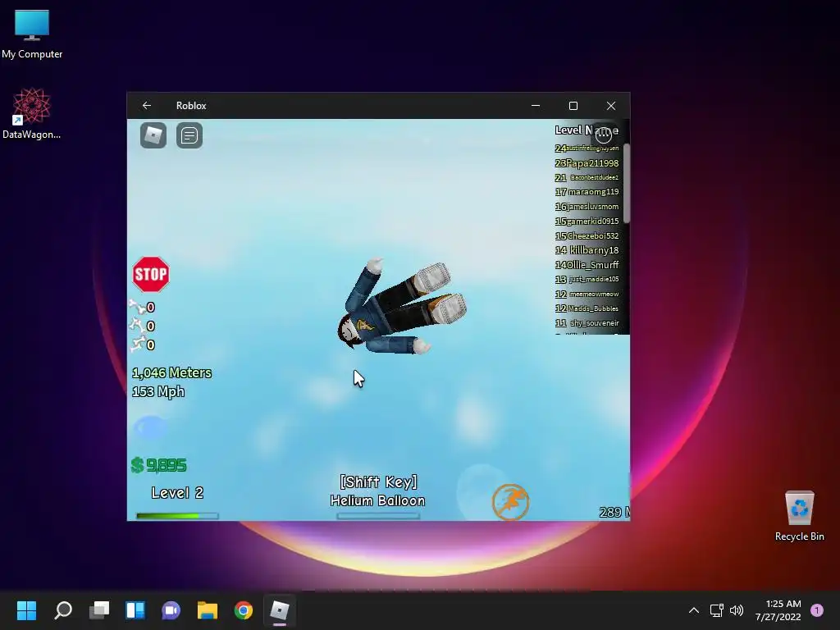Viewport: 840px width, 630px height.
Task: Click the 153 Mph speed readout
Action: 158,391
